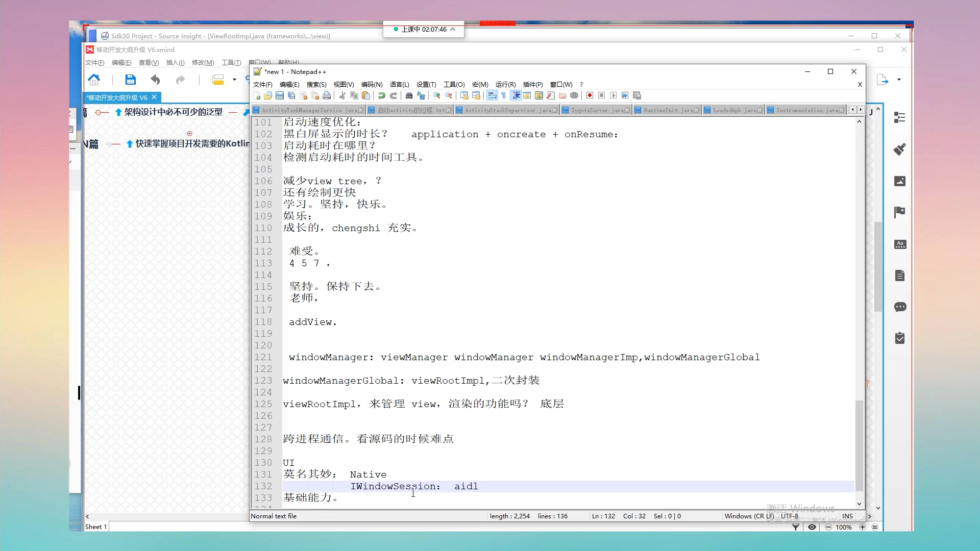The image size is (980, 551).
Task: Click the Undo green arrow icon
Action: coord(381,95)
